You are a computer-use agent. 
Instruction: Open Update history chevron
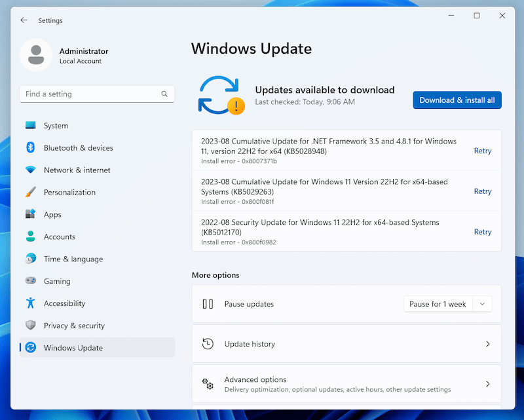click(x=487, y=344)
